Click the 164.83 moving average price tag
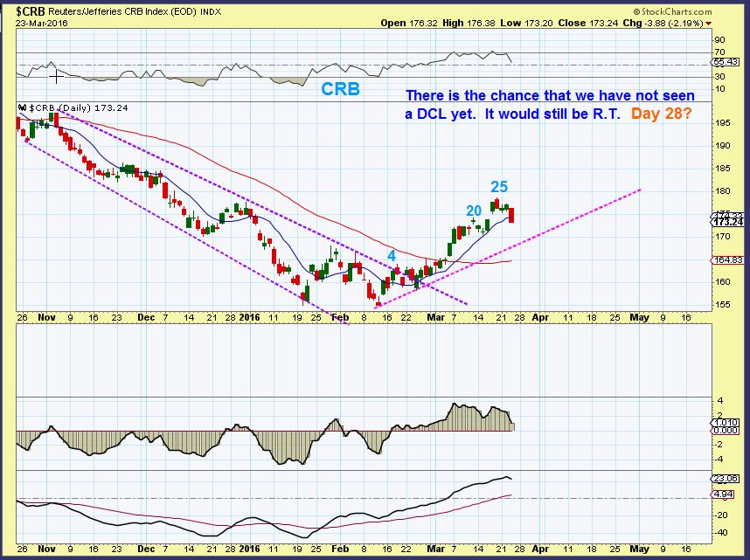 [x=728, y=260]
